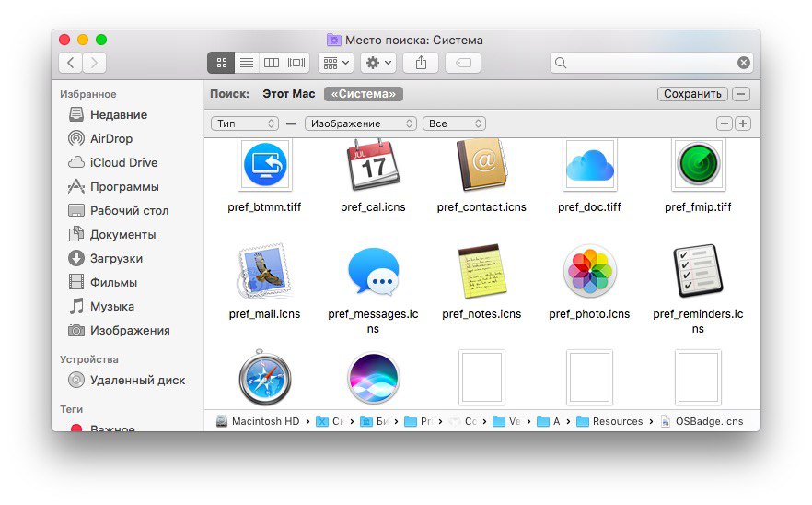The image size is (812, 505).
Task: Select the Safari compass icon file
Action: (x=264, y=378)
